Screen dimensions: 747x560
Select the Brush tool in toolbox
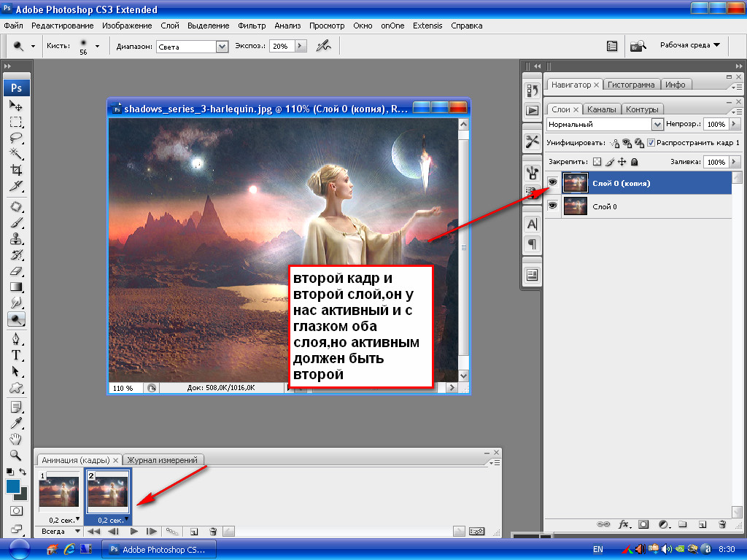tap(16, 223)
